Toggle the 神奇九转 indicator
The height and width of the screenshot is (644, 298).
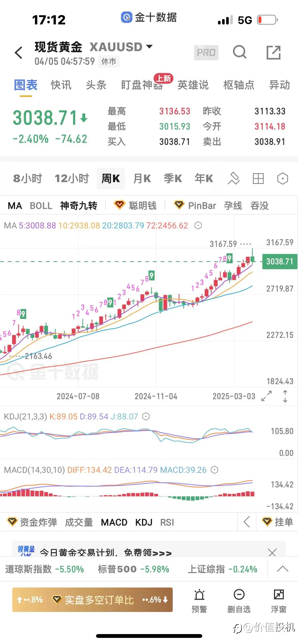click(x=79, y=206)
